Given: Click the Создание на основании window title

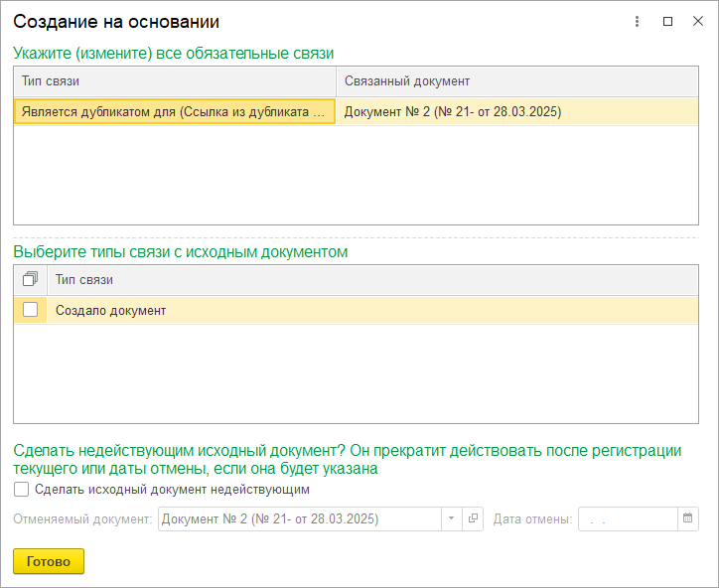Looking at the screenshot, I should tap(116, 21).
